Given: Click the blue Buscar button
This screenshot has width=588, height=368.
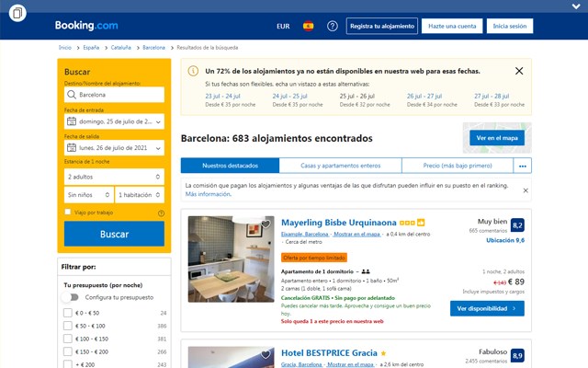Looking at the screenshot, I should pyautogui.click(x=114, y=234).
